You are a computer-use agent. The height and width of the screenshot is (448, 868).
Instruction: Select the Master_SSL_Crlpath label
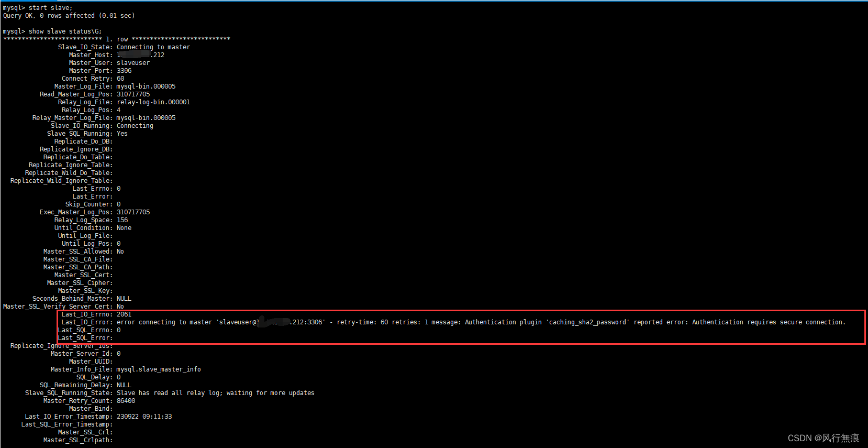[78, 440]
